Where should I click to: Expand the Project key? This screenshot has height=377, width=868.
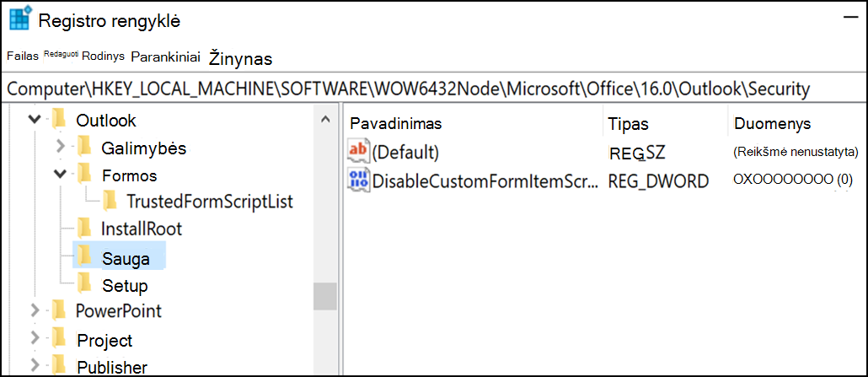click(35, 337)
